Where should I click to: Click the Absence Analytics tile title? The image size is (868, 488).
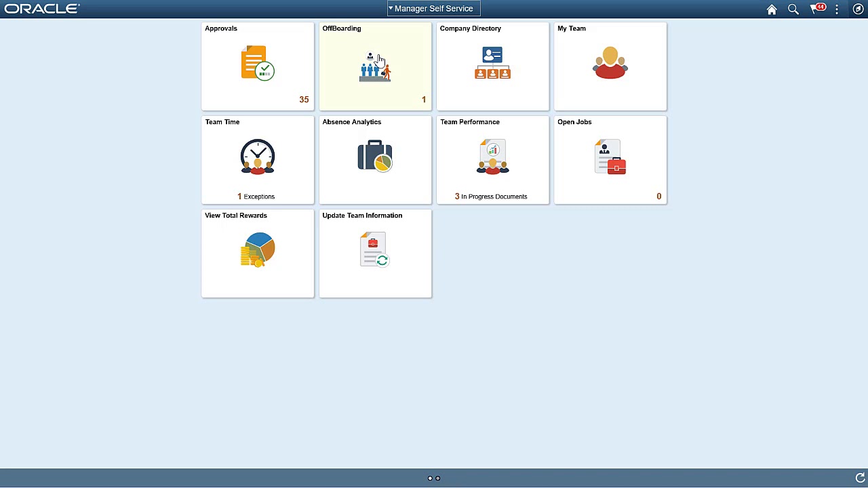point(352,122)
